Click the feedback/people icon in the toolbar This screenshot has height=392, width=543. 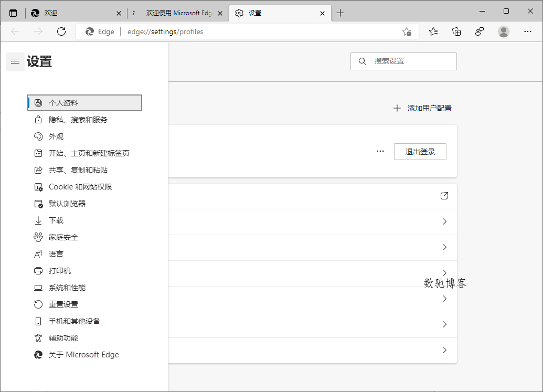(x=480, y=32)
